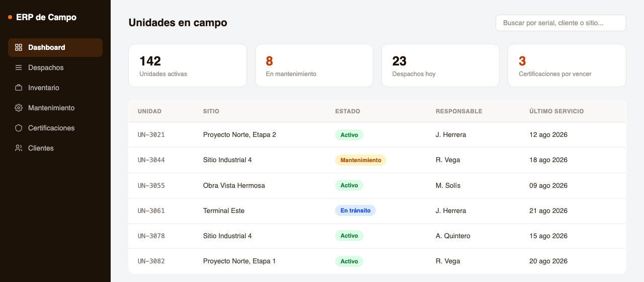Viewport: 644px width, 282px height.
Task: Open the Clientes page
Action: pos(55,148)
